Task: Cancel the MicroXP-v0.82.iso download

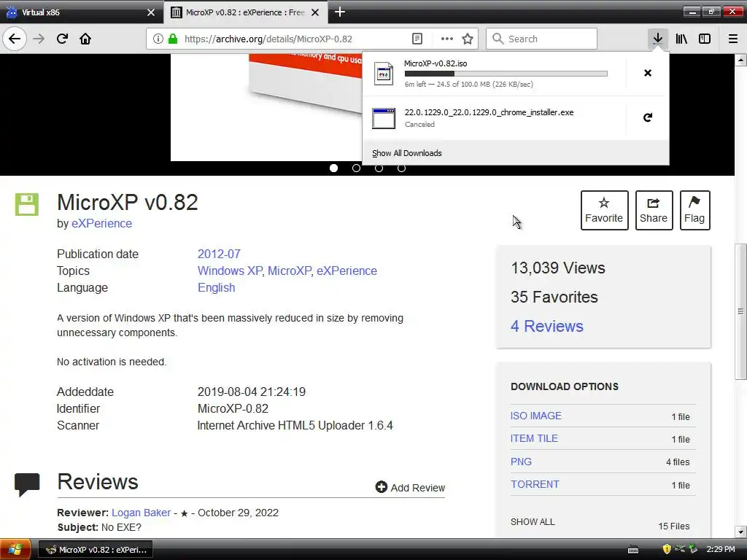Action: coord(648,73)
